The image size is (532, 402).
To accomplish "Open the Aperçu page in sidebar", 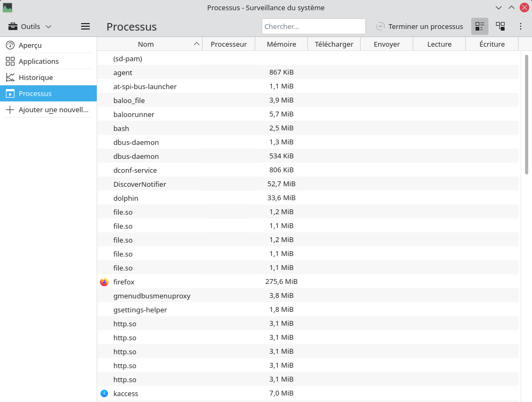I will (x=30, y=45).
